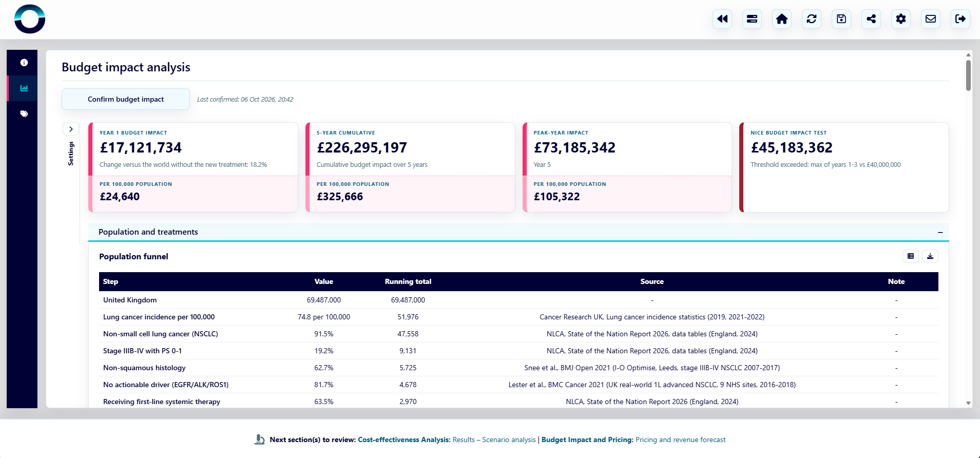Click the scrollbar up arrow
Image resolution: width=980 pixels, height=458 pixels.
click(968, 54)
